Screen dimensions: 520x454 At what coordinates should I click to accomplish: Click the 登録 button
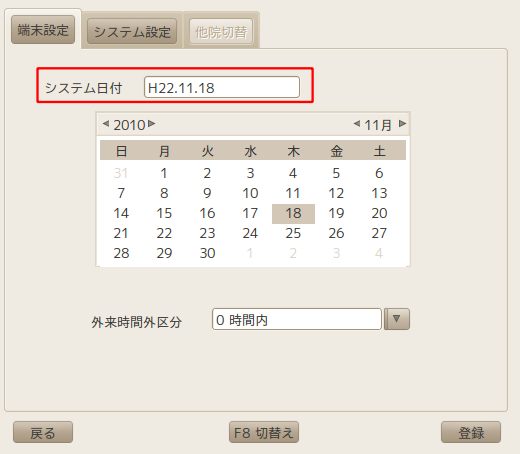(x=471, y=432)
